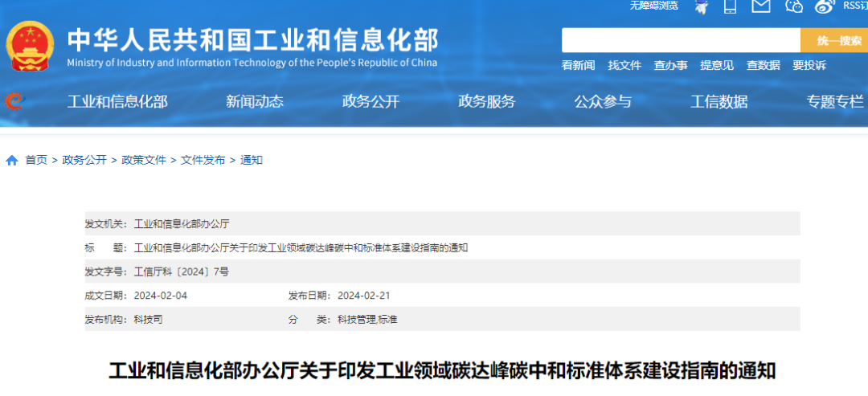Click publish date 2024-02-21
Viewport: 868px width, 396px height.
coord(364,296)
